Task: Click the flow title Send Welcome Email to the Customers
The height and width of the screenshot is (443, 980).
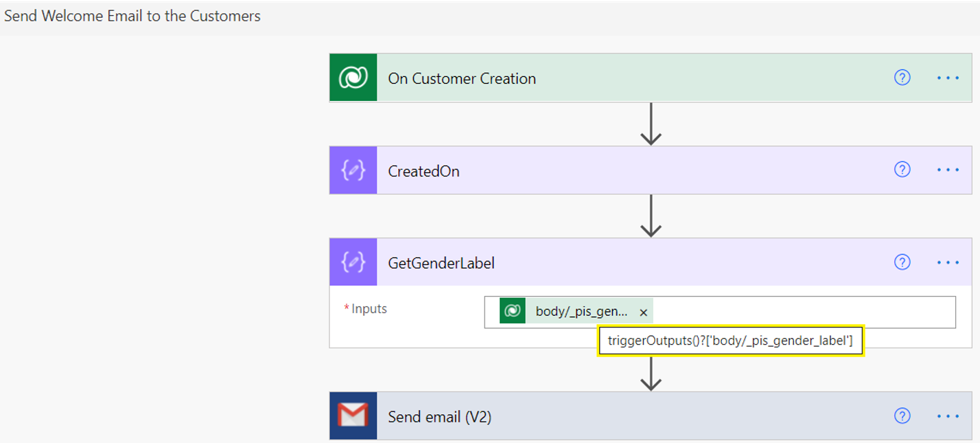Action: tap(132, 16)
